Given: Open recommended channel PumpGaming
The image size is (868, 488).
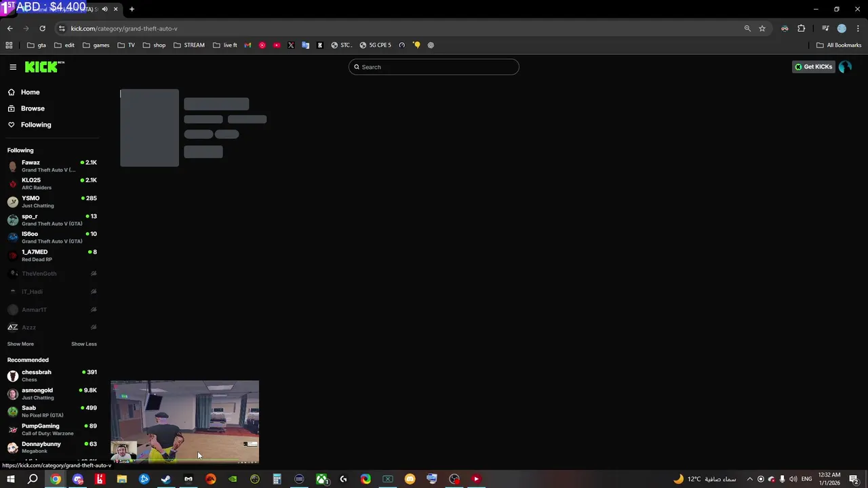Looking at the screenshot, I should point(52,430).
